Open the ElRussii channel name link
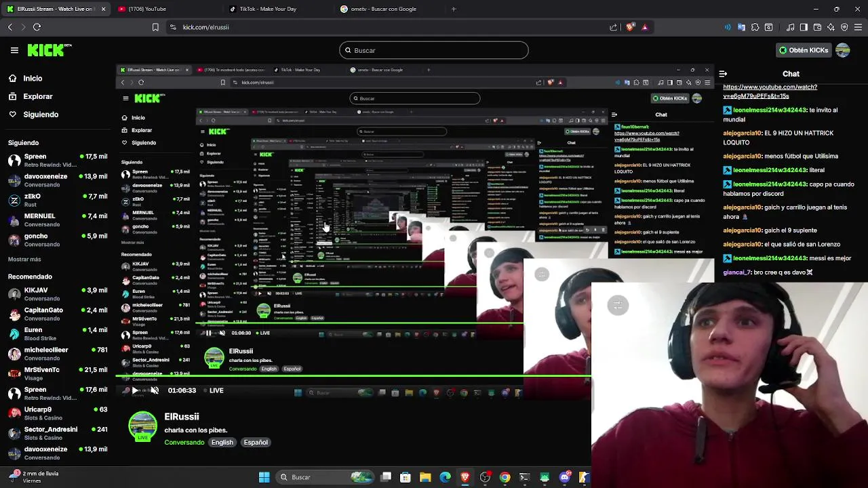The width and height of the screenshot is (868, 488). pyautogui.click(x=182, y=417)
